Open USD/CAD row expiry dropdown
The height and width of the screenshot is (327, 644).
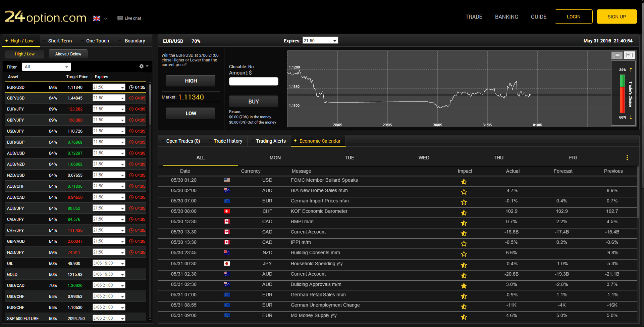tap(109, 285)
